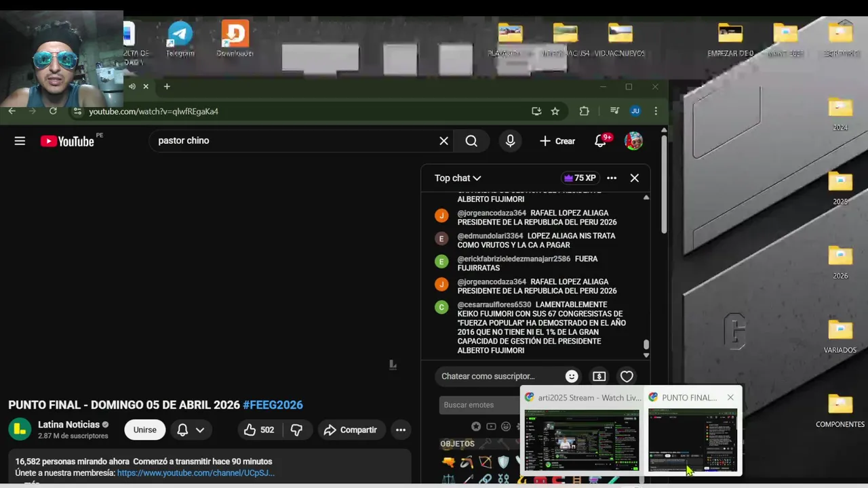
Task: Open the 2024 desktop folder
Action: 840,114
